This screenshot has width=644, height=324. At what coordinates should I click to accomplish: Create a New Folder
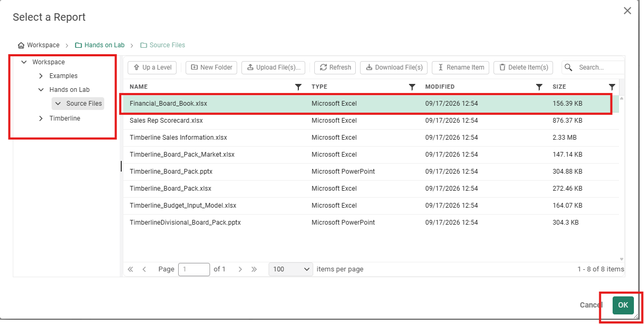coord(211,67)
